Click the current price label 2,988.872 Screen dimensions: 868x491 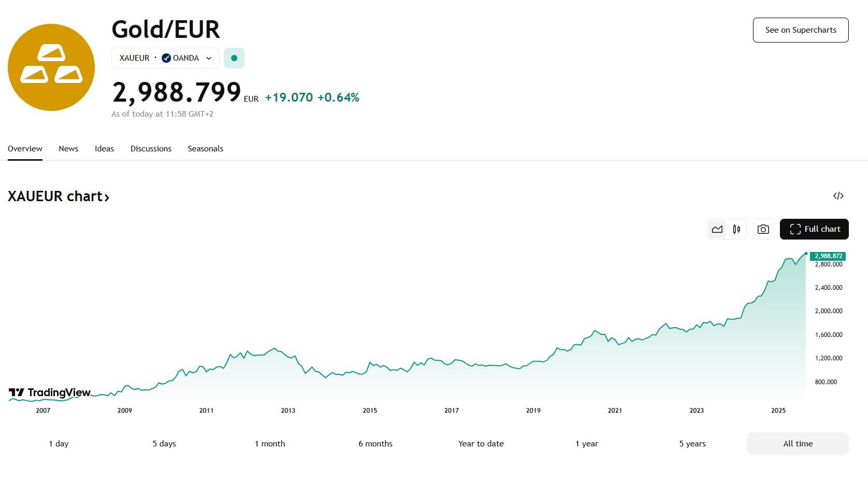pos(828,256)
